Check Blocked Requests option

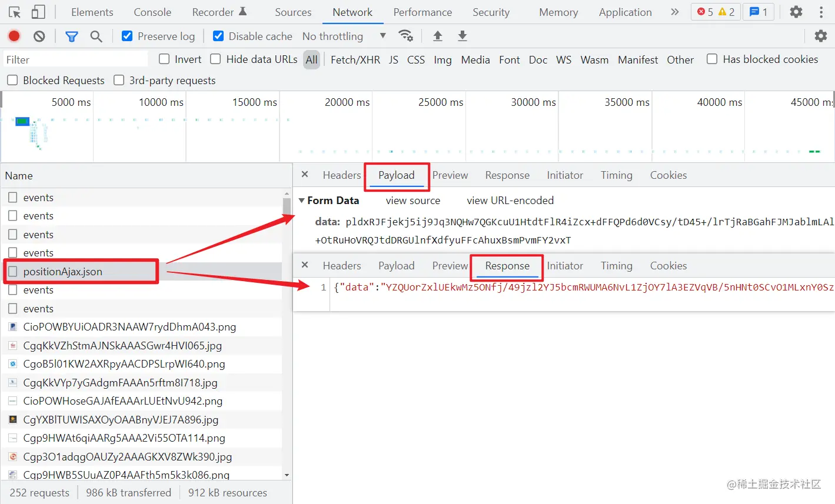click(12, 80)
